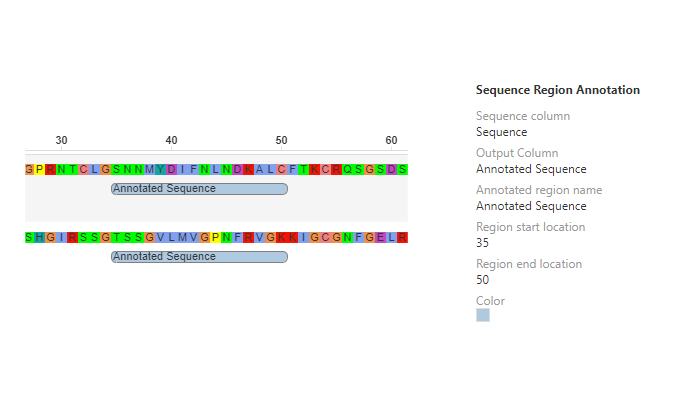Click the Color label in annotation panel

(x=490, y=301)
